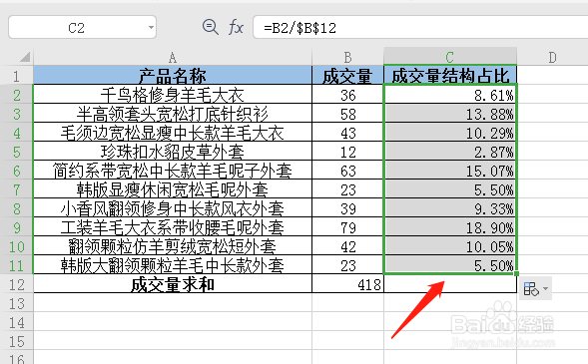Select row 1 header

coord(17,76)
